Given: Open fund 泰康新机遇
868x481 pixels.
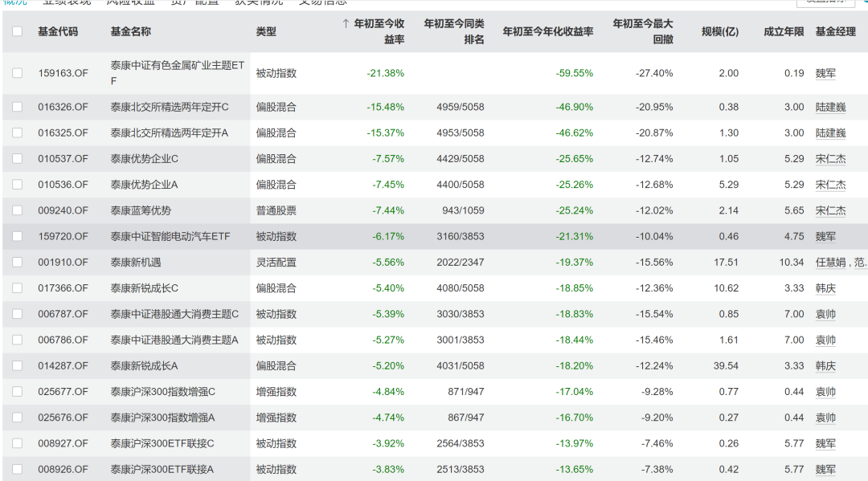Looking at the screenshot, I should point(136,262).
